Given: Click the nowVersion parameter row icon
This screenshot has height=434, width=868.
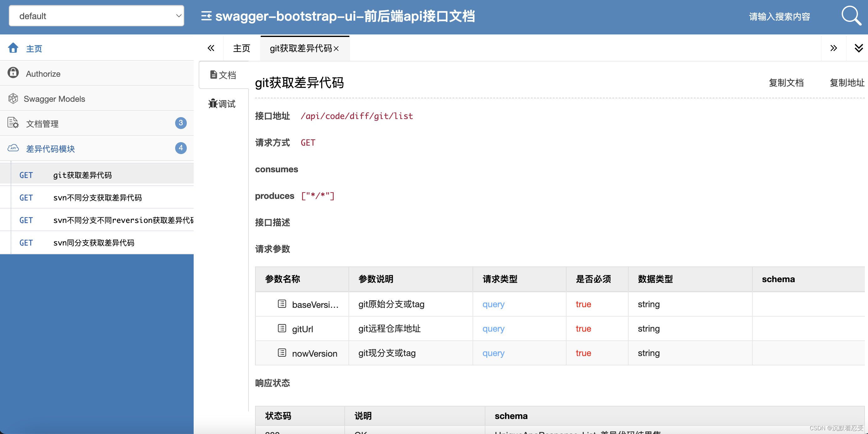Looking at the screenshot, I should (x=282, y=353).
